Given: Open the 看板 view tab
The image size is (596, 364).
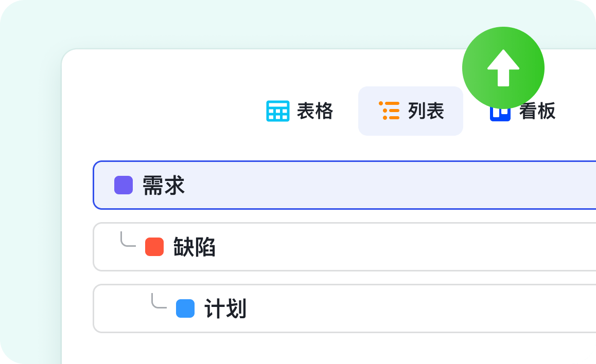Looking at the screenshot, I should [537, 111].
